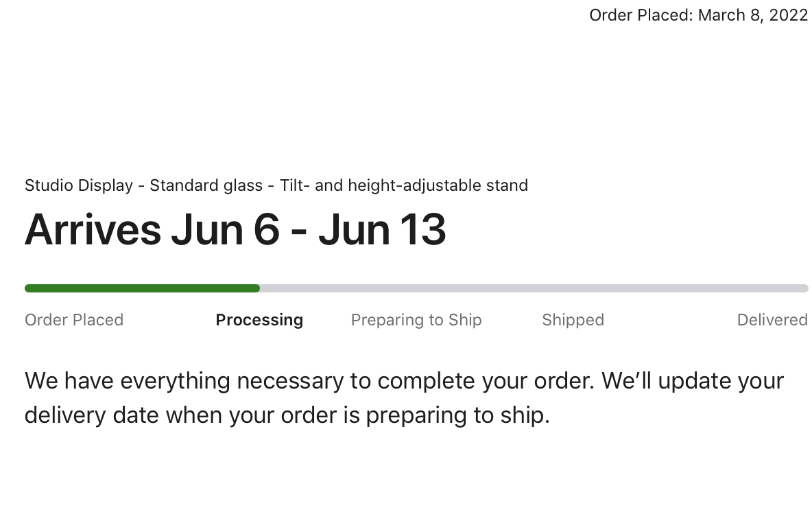Select the "Delivered" stage label
This screenshot has width=812, height=508.
(772, 320)
